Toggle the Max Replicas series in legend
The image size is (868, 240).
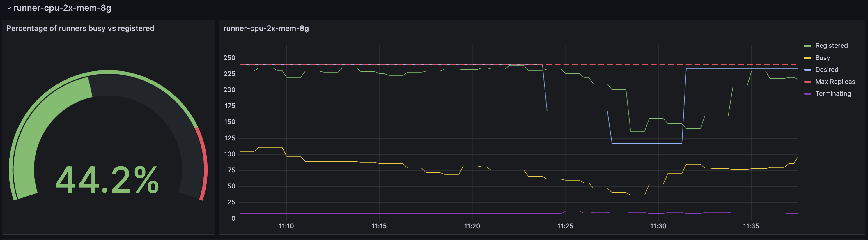click(x=835, y=82)
